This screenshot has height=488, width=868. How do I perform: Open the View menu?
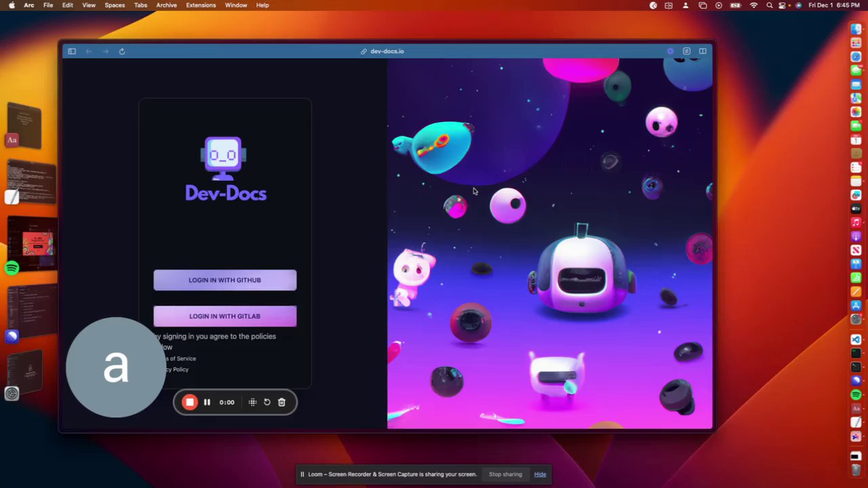point(89,5)
